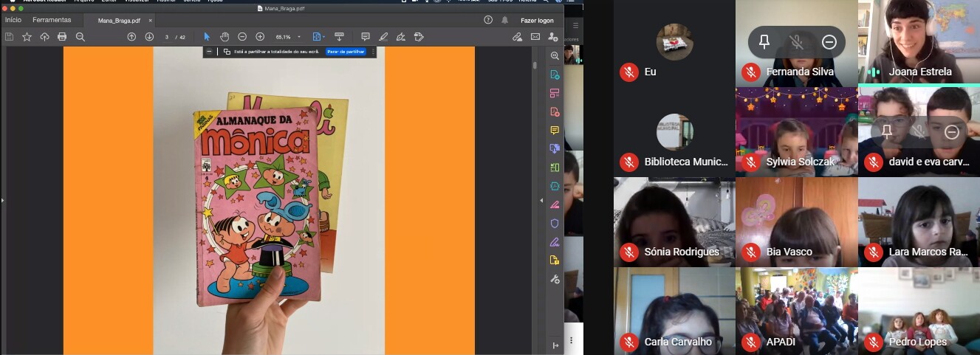
Task: Remove Fernanda Silva with minus circle
Action: pos(829,42)
